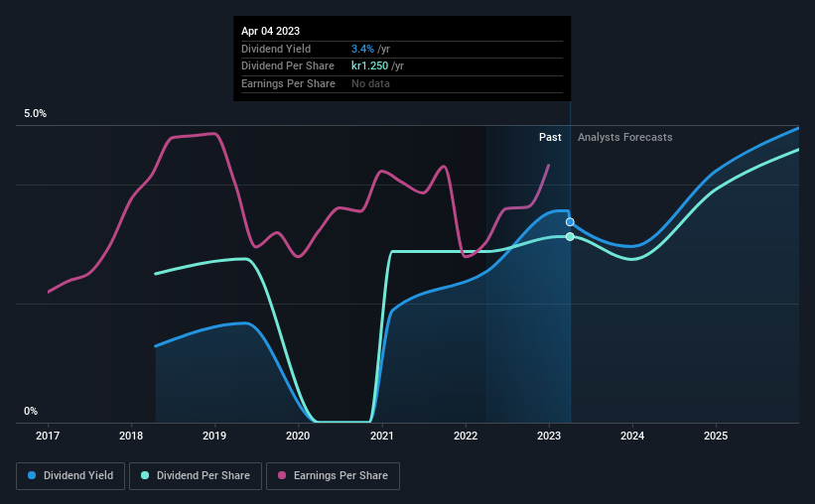Click the 3.4% dividend yield value
The image size is (815, 504).
362,49
